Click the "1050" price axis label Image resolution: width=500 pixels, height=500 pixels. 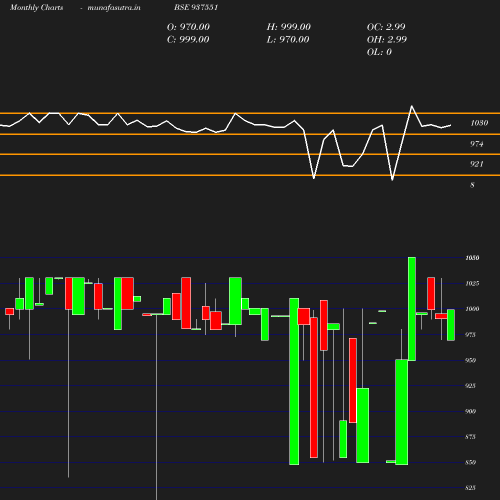pos(472,258)
